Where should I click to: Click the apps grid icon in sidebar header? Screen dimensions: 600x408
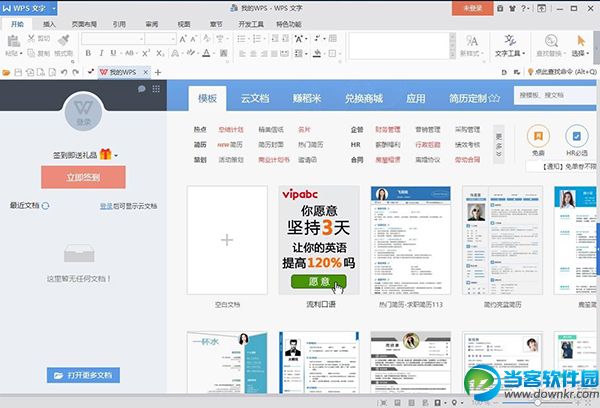[x=156, y=89]
